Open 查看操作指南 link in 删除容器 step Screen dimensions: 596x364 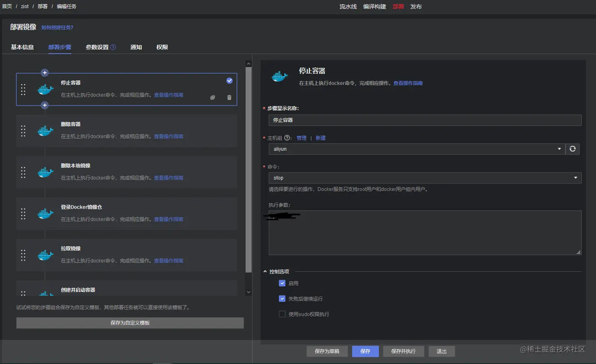click(x=169, y=136)
